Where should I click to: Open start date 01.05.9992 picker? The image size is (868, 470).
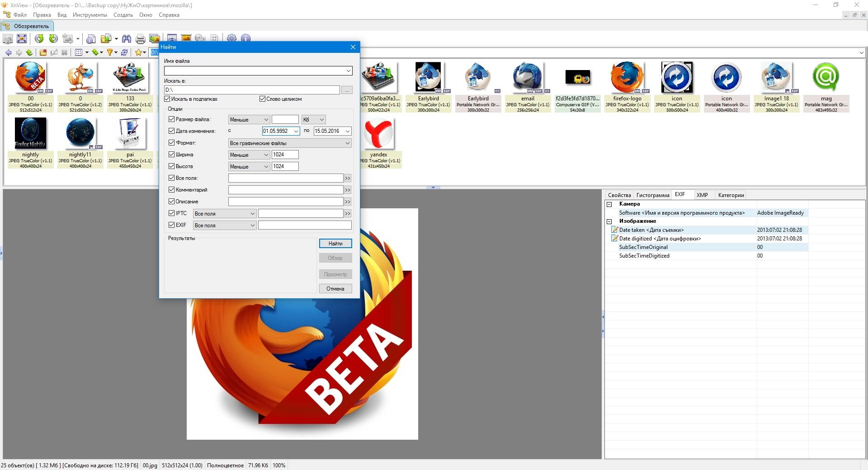pos(296,131)
